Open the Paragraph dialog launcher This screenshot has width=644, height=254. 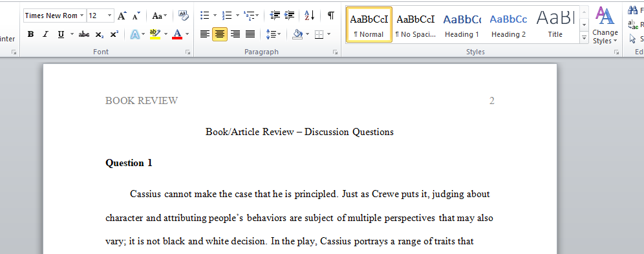335,52
